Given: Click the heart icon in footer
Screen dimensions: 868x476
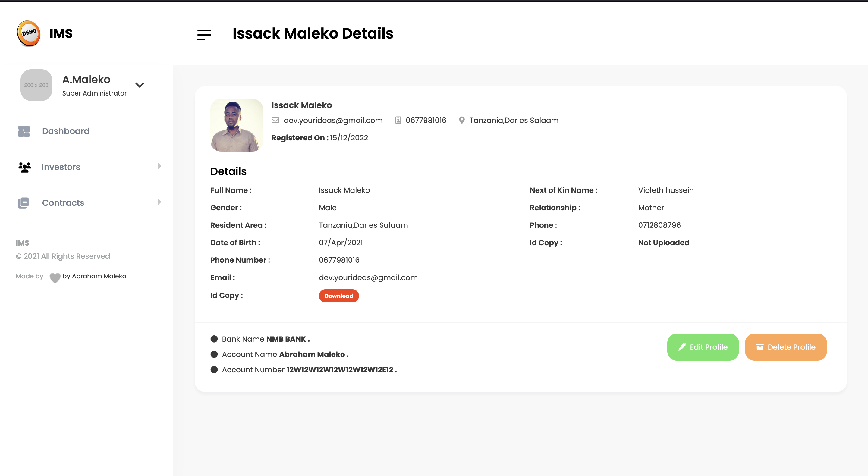Looking at the screenshot, I should click(55, 277).
